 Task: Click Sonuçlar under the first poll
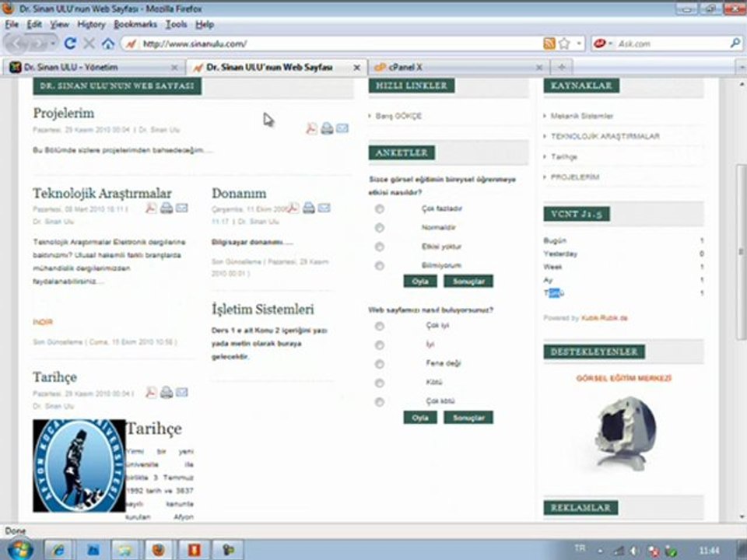pyautogui.click(x=468, y=282)
